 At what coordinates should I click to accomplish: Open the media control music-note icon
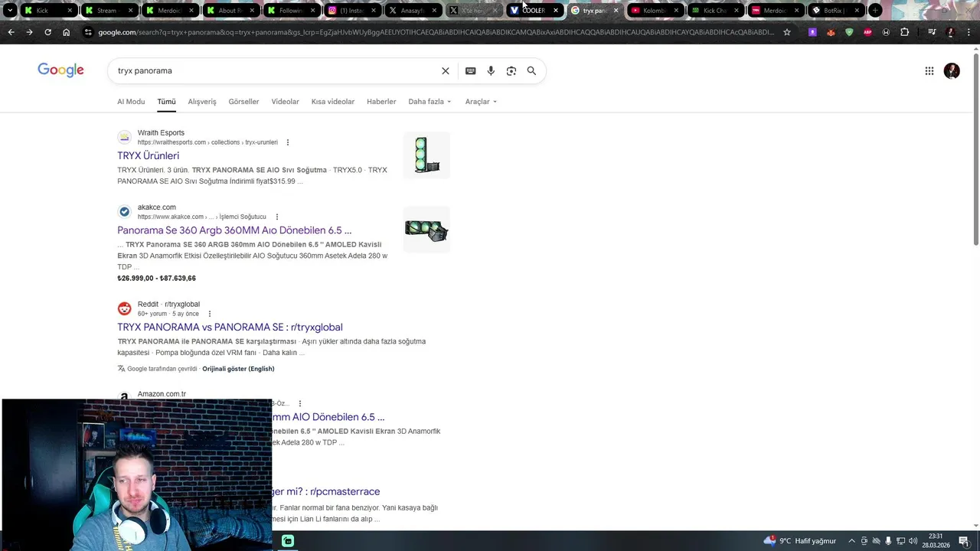932,32
